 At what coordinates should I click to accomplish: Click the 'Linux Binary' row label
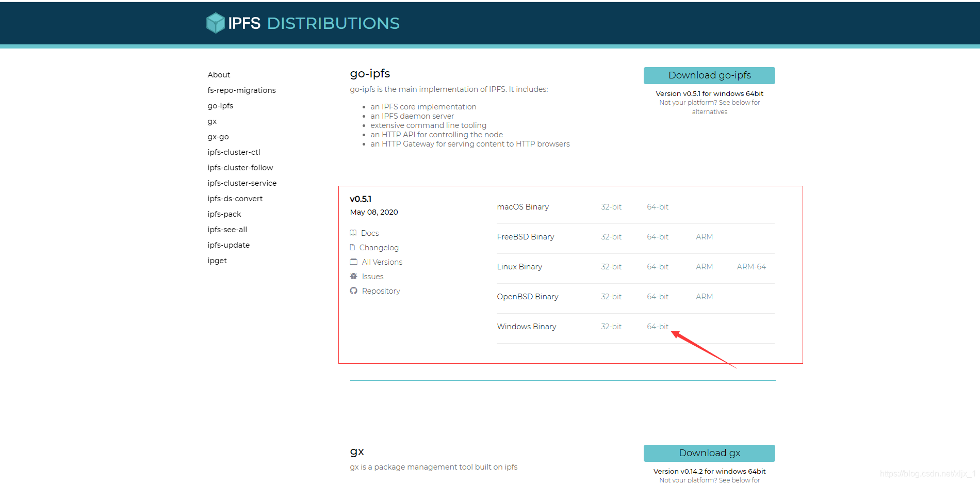pyautogui.click(x=519, y=267)
